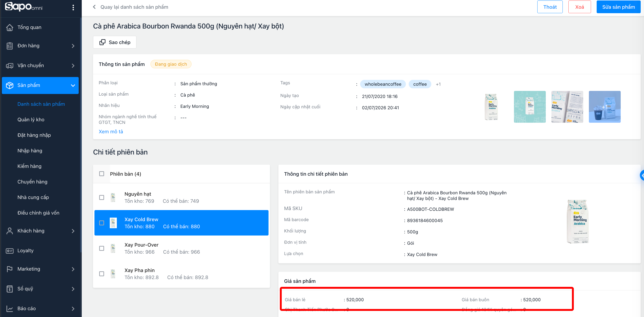Click the Sửa sản phẩm button
Viewport: 644px width, 317px height.
[x=618, y=7]
